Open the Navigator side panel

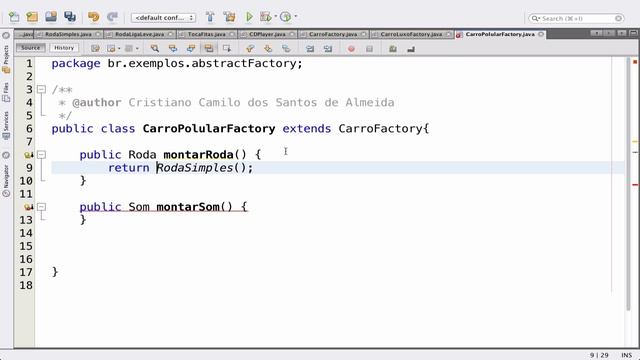(x=6, y=180)
